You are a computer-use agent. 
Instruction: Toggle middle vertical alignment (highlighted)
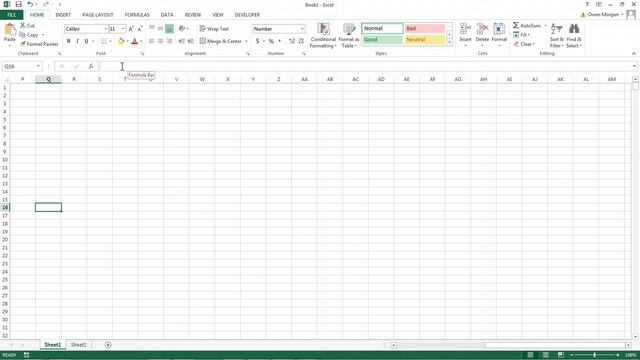coord(169,29)
